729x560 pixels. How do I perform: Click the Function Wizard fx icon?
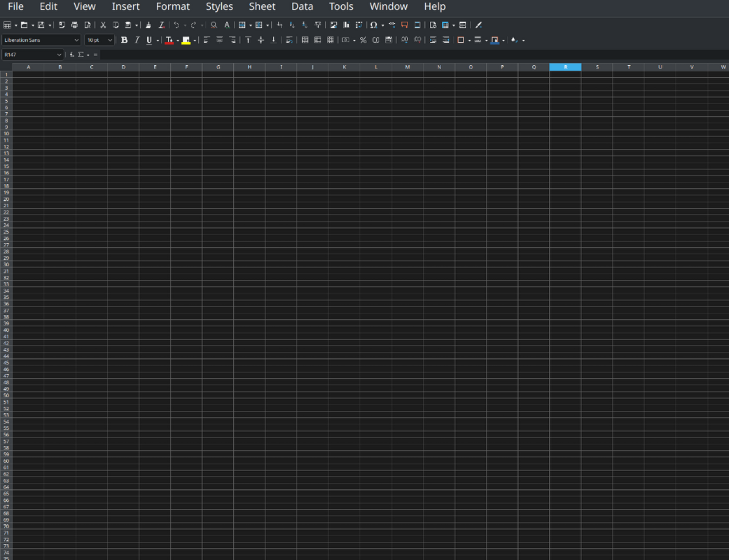(71, 55)
